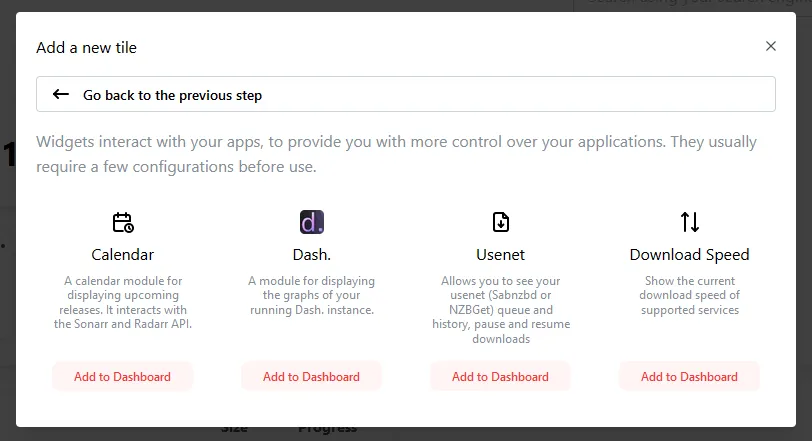Click the Go back to the previous step label
The image size is (812, 441).
[x=172, y=95]
